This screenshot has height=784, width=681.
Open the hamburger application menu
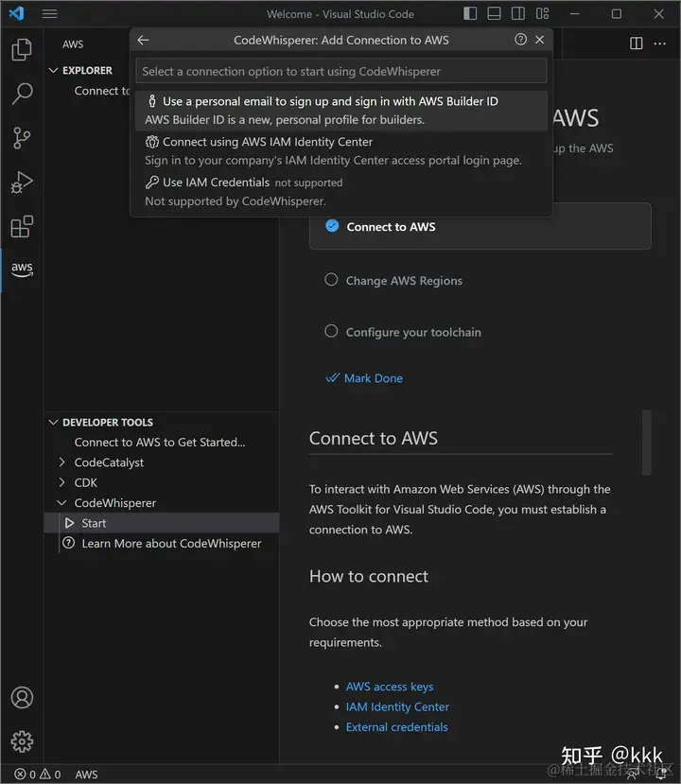[x=49, y=14]
